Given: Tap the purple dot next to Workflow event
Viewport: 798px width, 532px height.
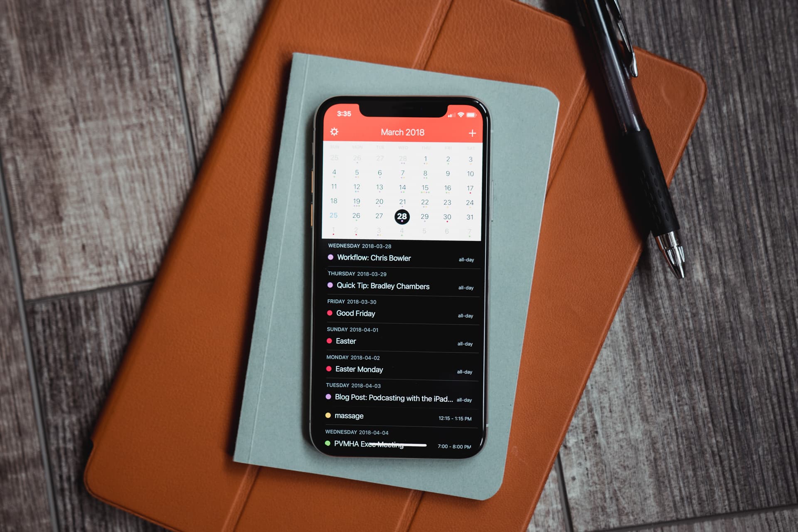Looking at the screenshot, I should point(324,259).
